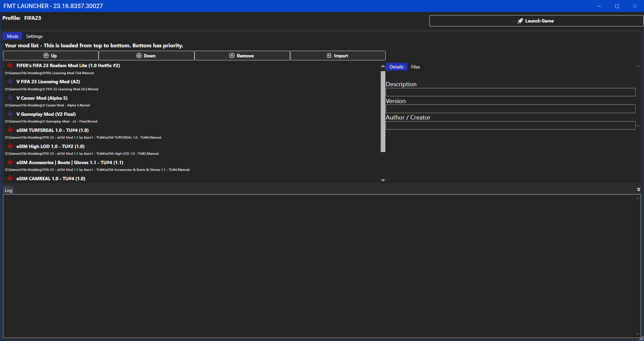Click the red icon beside eSIM TURFSREAL
The height and width of the screenshot is (341, 644).
pos(10,130)
